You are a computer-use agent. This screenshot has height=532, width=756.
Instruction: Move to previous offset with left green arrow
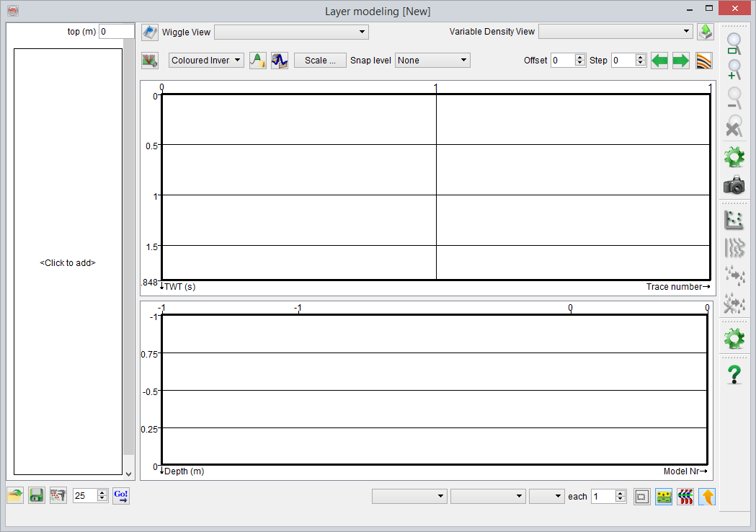click(x=659, y=61)
